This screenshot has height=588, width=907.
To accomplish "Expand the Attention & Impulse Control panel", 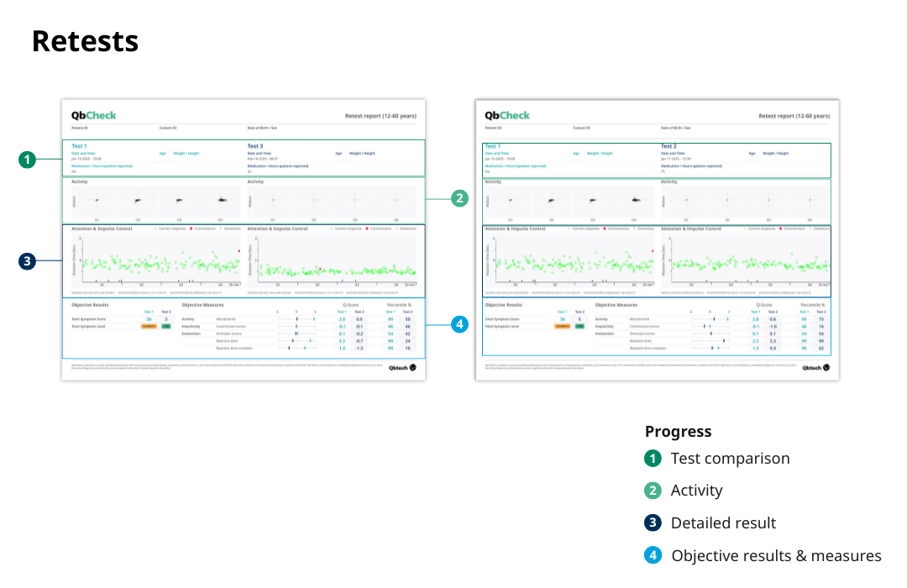I will point(101,228).
